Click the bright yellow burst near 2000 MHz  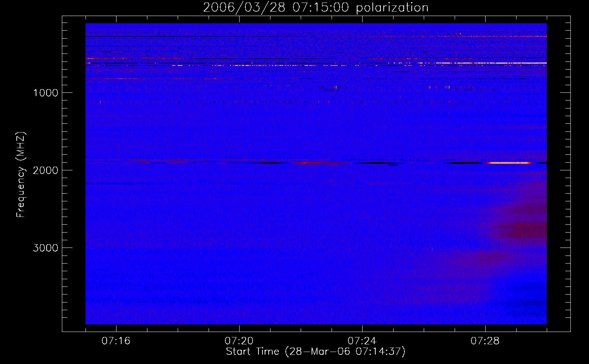point(510,163)
